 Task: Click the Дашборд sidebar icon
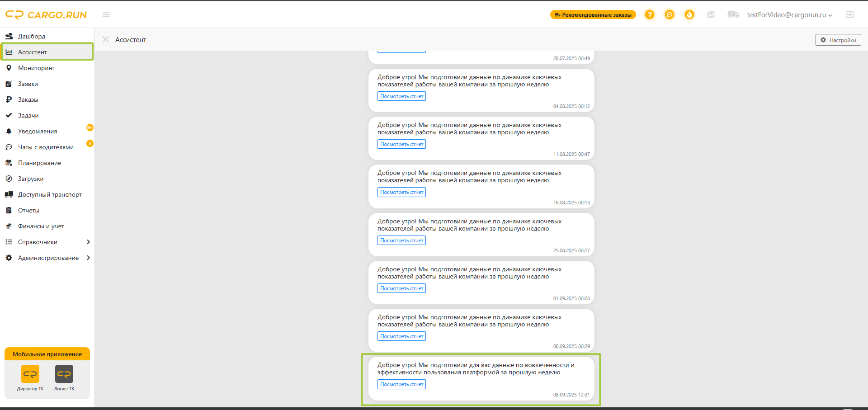[9, 36]
